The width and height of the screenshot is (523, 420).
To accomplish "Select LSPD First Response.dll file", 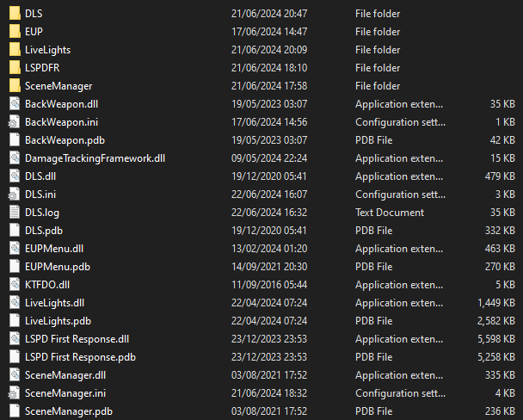I will coord(77,339).
